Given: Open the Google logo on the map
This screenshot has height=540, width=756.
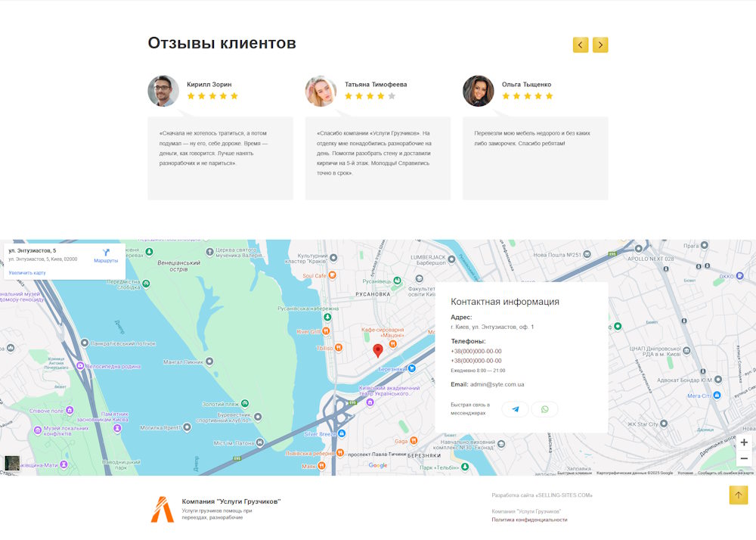Looking at the screenshot, I should (378, 465).
